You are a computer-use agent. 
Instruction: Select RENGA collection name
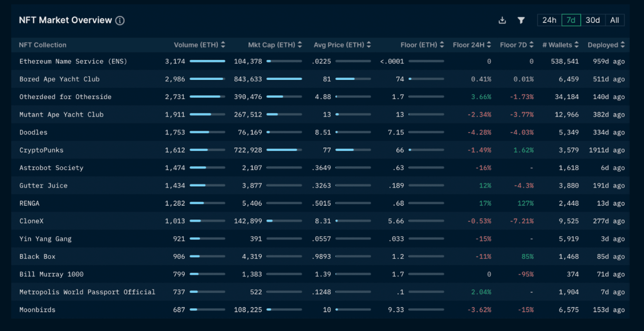click(29, 203)
